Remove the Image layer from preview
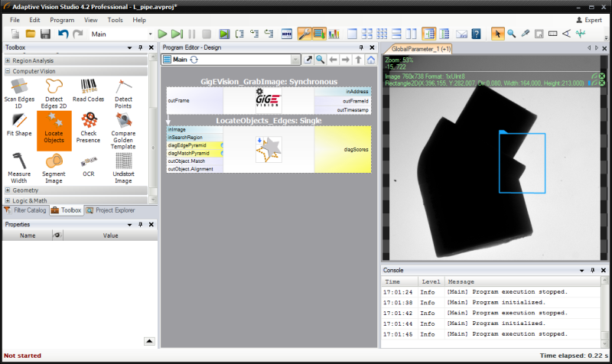The height and width of the screenshot is (364, 612). pos(602,76)
